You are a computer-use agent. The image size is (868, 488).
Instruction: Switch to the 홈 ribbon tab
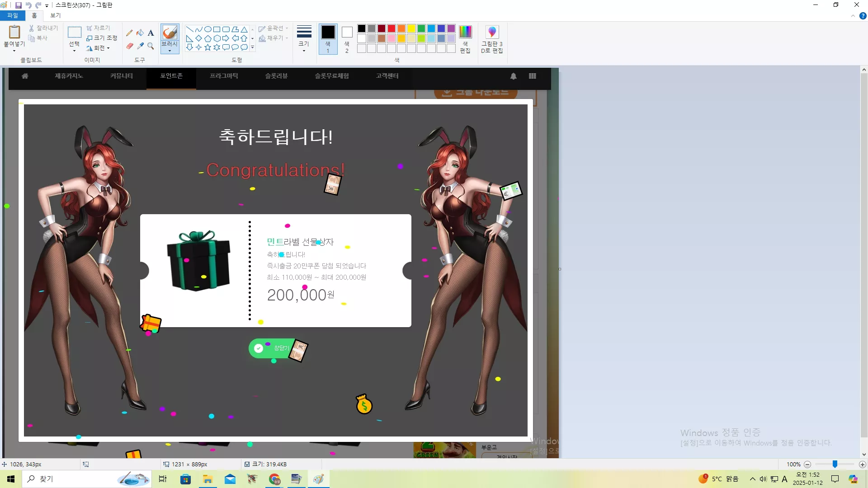[34, 15]
